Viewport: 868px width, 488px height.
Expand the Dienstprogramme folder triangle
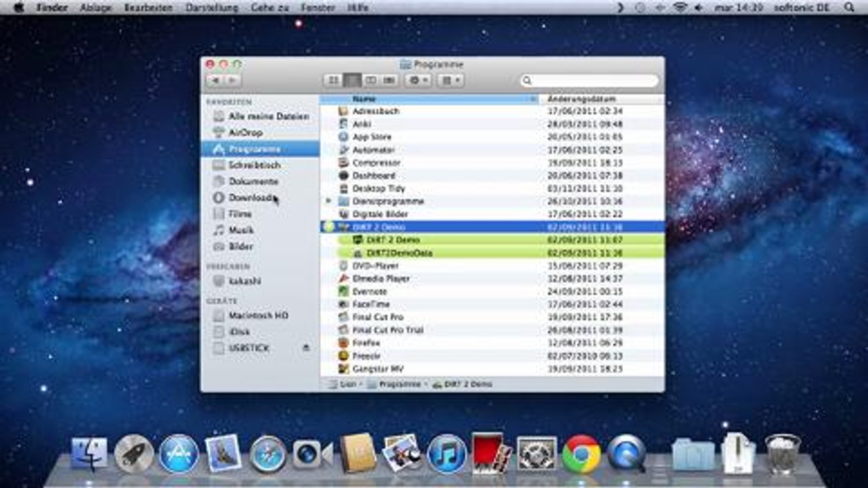pyautogui.click(x=328, y=201)
